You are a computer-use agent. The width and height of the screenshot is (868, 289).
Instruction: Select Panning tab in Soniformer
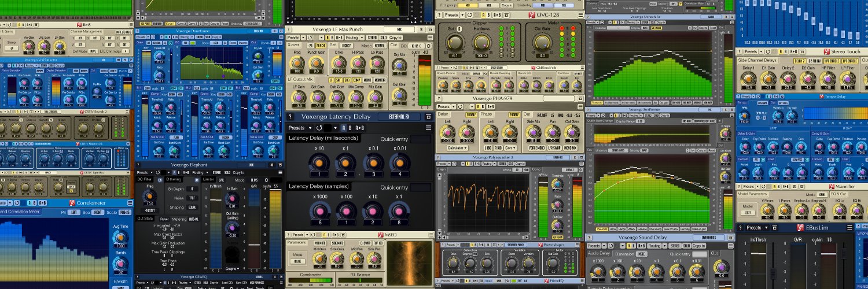coord(685,229)
